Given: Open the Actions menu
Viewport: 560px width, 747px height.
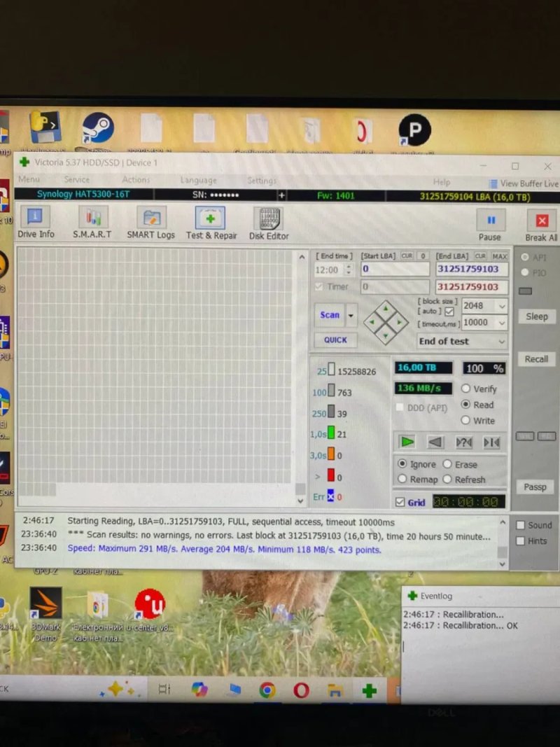Looking at the screenshot, I should point(136,180).
